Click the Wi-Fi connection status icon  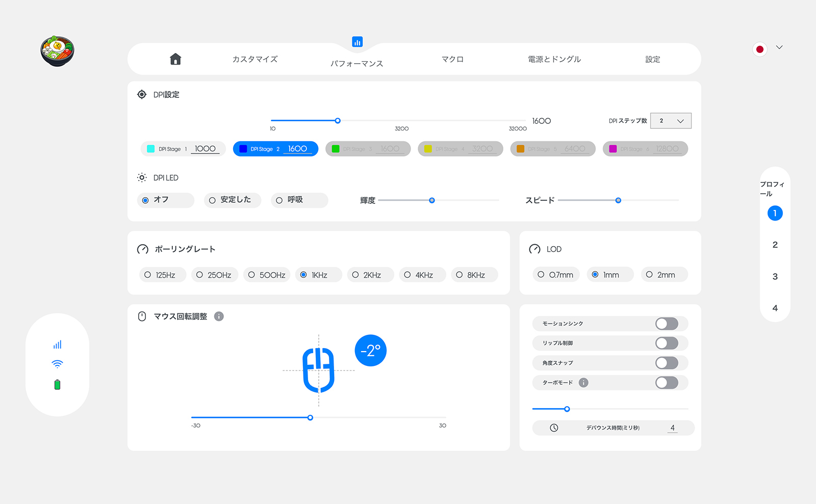(x=57, y=364)
